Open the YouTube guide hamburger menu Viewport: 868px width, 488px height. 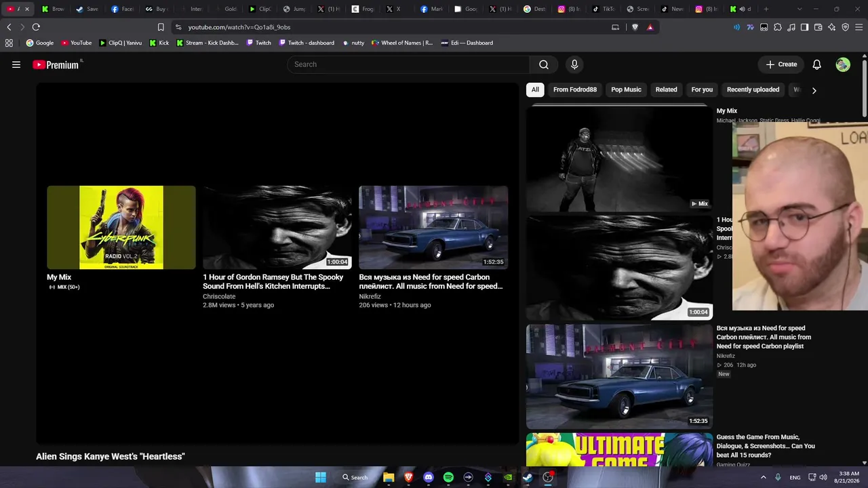[x=16, y=64]
